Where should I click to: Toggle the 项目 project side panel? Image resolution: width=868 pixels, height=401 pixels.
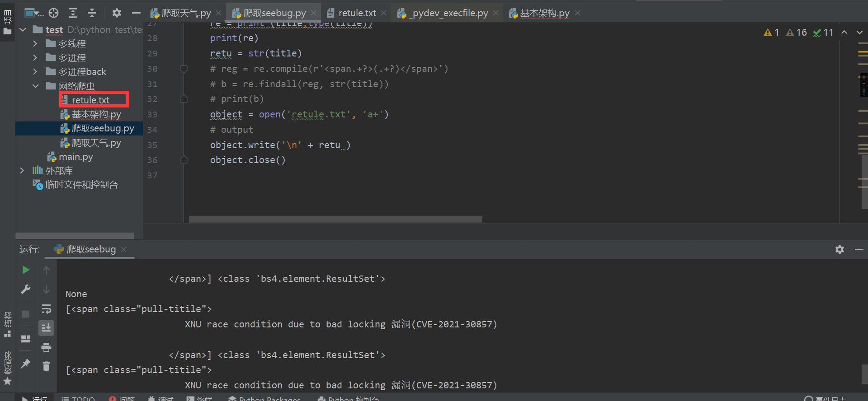point(7,22)
